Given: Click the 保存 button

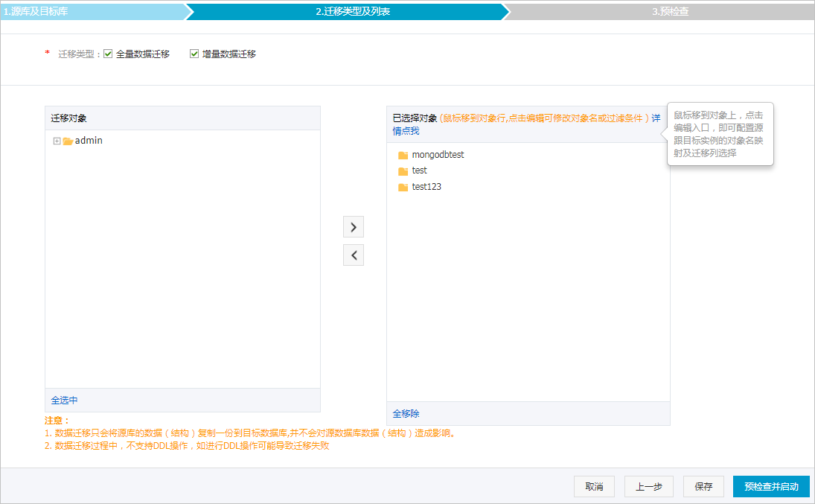Looking at the screenshot, I should coord(703,486).
